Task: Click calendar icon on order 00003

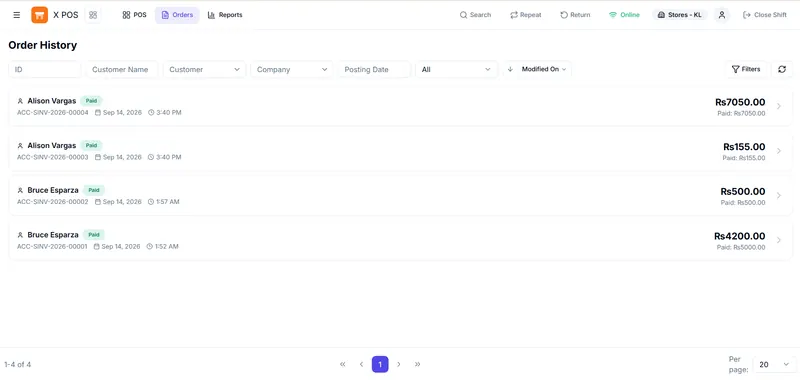Action: point(98,157)
